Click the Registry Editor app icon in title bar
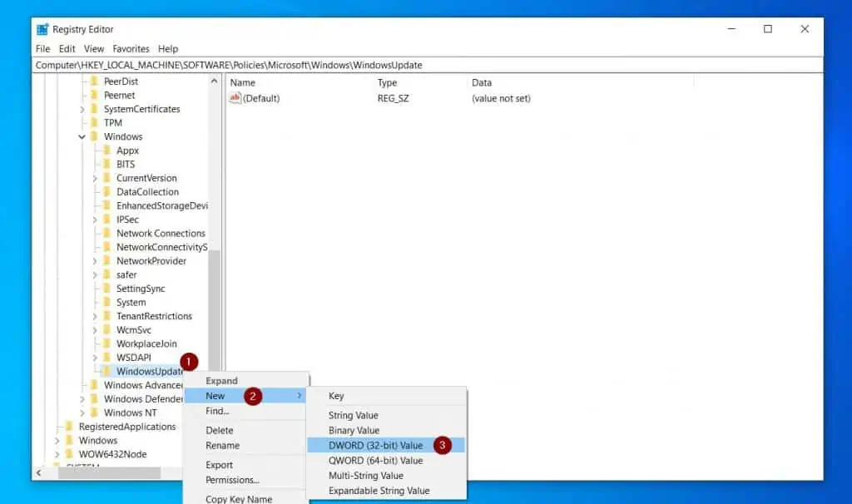 click(42, 29)
